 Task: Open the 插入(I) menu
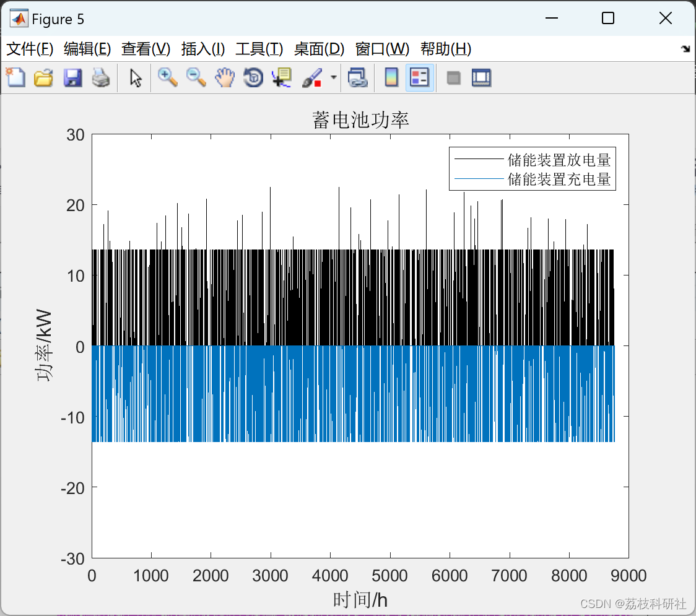[203, 49]
